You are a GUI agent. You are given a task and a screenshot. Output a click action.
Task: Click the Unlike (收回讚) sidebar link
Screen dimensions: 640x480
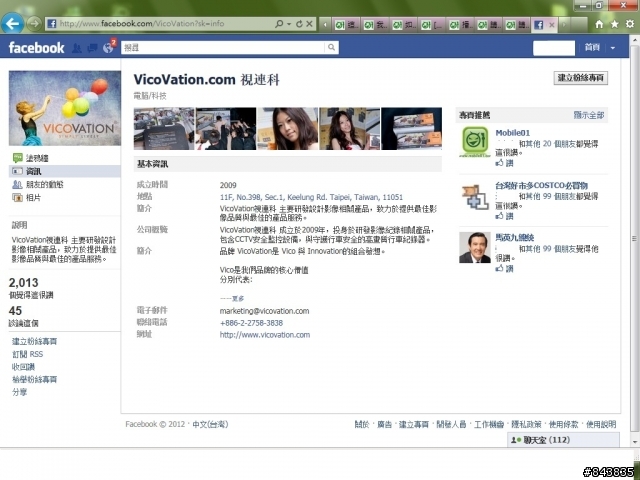point(23,367)
